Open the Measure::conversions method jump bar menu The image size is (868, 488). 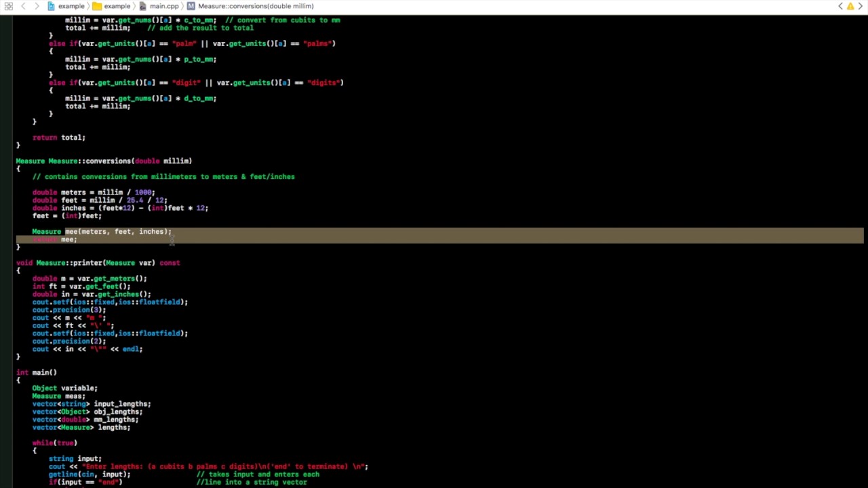(x=250, y=6)
